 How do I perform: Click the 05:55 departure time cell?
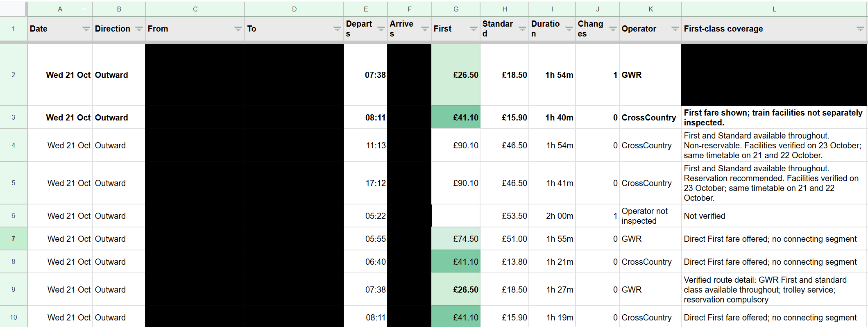pos(365,238)
